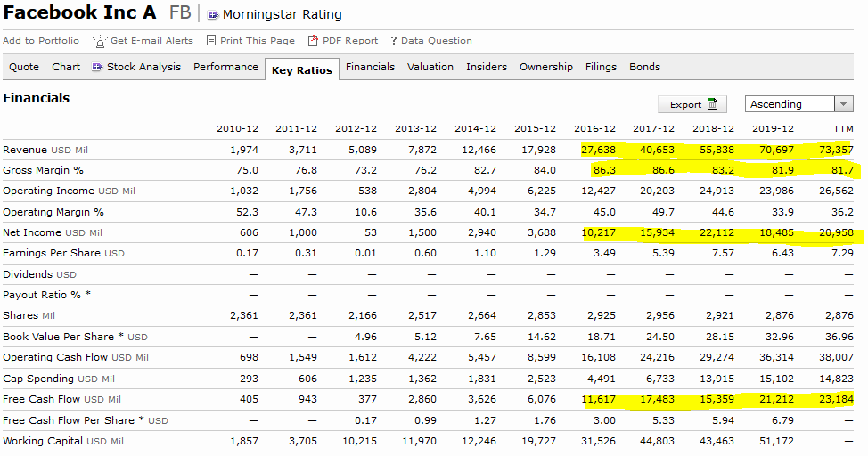Viewport: 868px width, 456px height.
Task: Click the Stock Analysis premium icon
Action: pos(97,67)
